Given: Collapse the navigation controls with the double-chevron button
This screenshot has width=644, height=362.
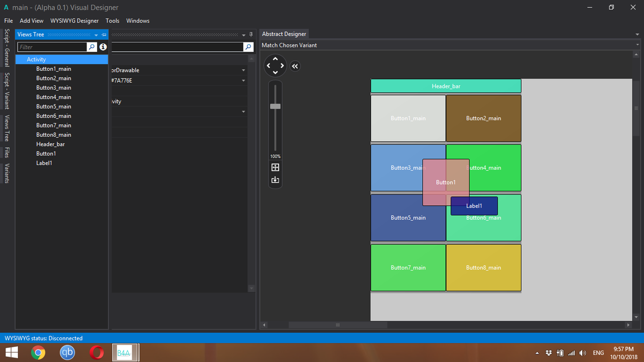Looking at the screenshot, I should [x=295, y=66].
